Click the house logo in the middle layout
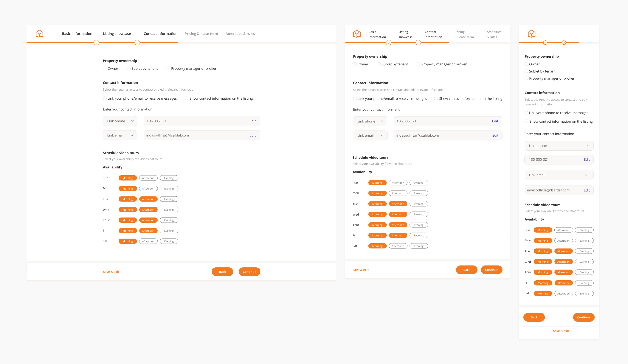This screenshot has width=628, height=364. [357, 34]
